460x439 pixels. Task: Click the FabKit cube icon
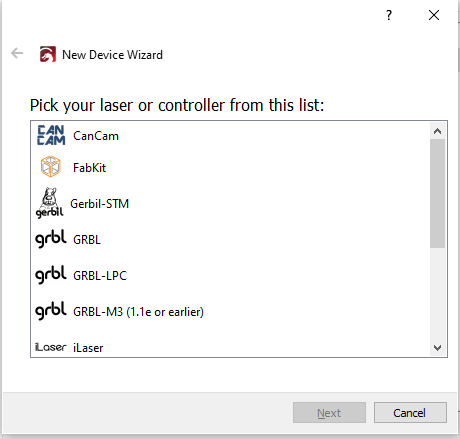pyautogui.click(x=51, y=166)
